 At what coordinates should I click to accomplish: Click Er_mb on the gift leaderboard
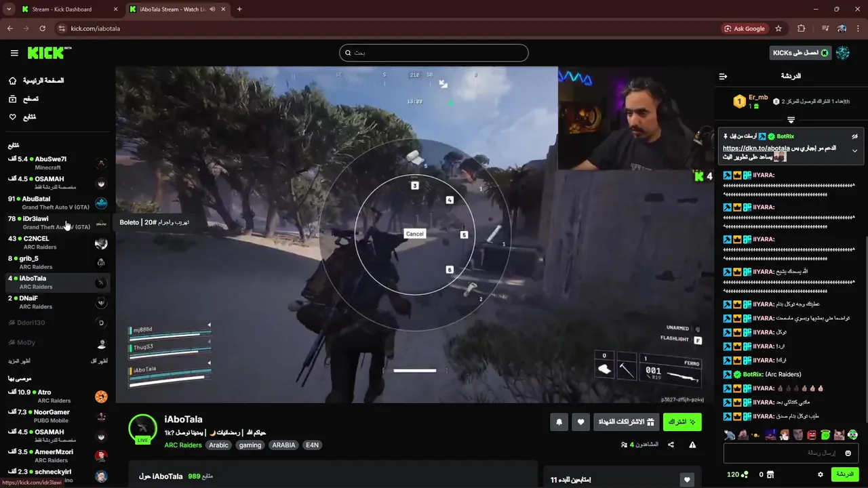tap(758, 98)
